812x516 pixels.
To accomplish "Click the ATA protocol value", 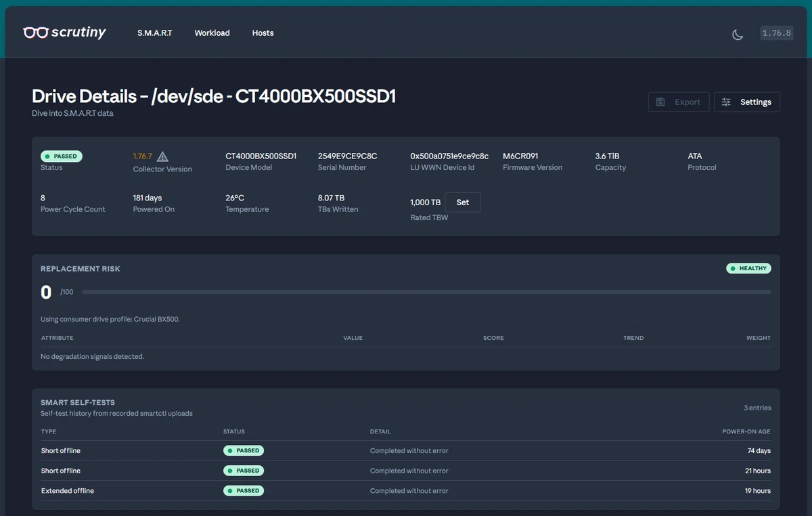I will (x=696, y=156).
